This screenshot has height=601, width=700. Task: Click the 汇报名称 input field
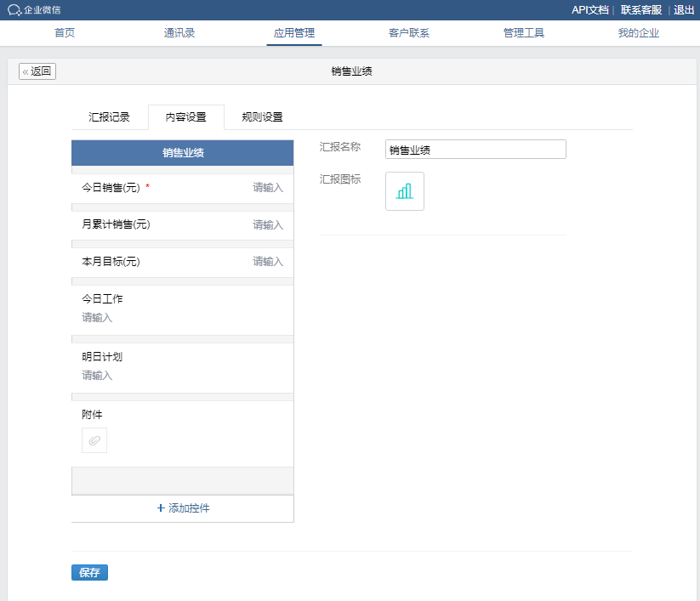pos(475,149)
